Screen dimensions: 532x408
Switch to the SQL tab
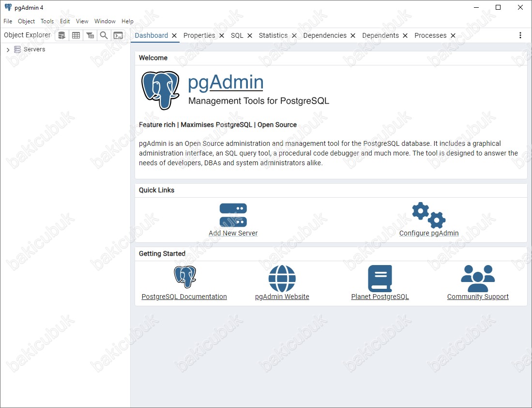[x=237, y=35]
